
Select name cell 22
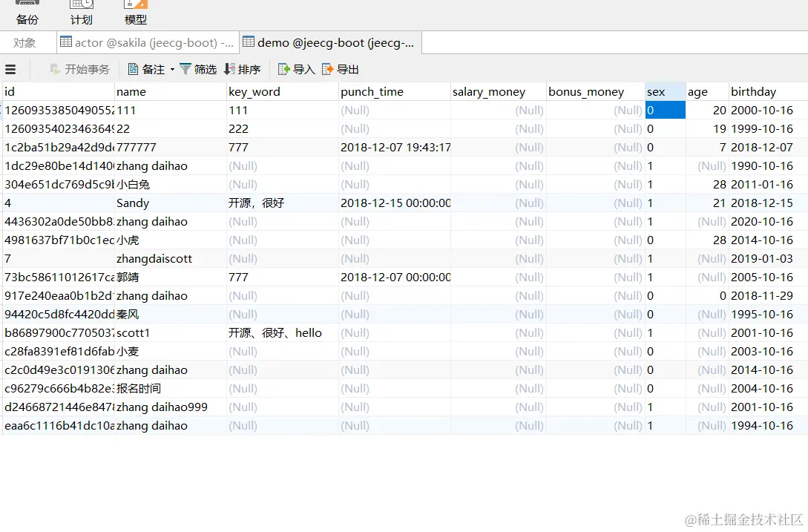pyautogui.click(x=171, y=129)
